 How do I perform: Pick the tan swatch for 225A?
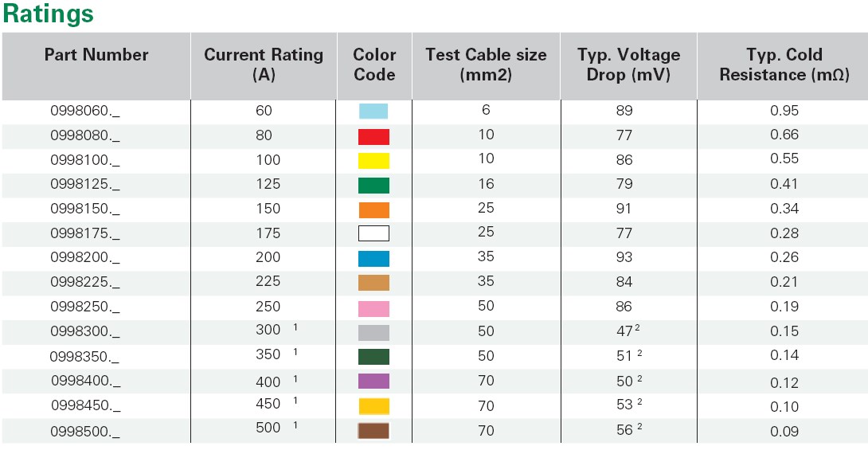[x=373, y=283]
